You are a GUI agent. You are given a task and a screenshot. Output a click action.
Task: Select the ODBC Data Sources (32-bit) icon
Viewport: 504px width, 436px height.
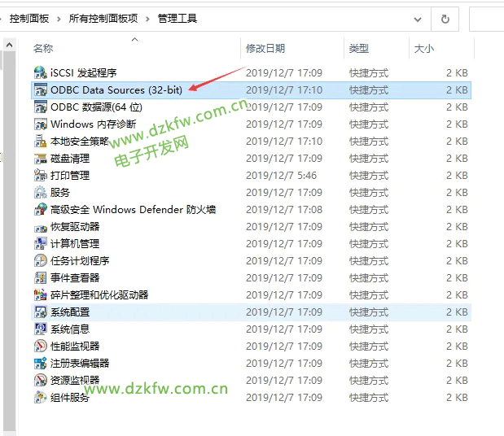click(41, 90)
